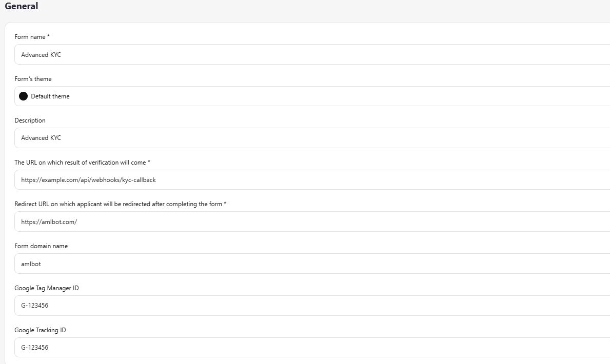Click the label about verification result URL
610x364 pixels.
(x=82, y=163)
